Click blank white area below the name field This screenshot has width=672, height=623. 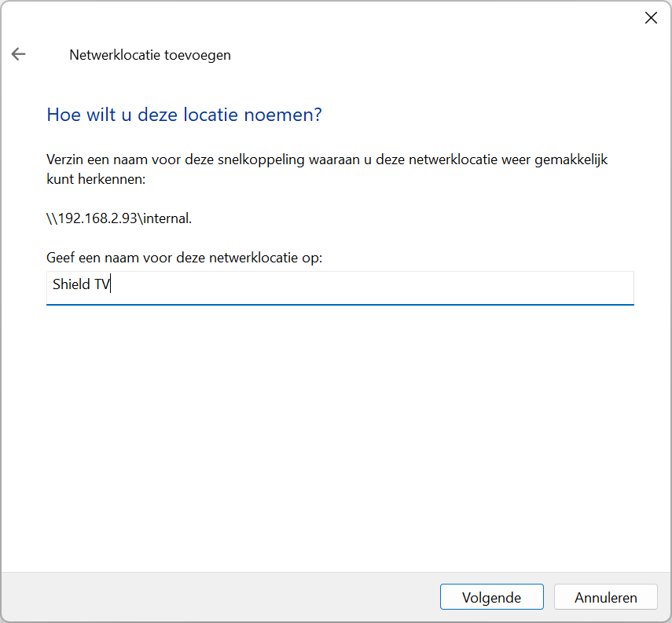(x=338, y=432)
